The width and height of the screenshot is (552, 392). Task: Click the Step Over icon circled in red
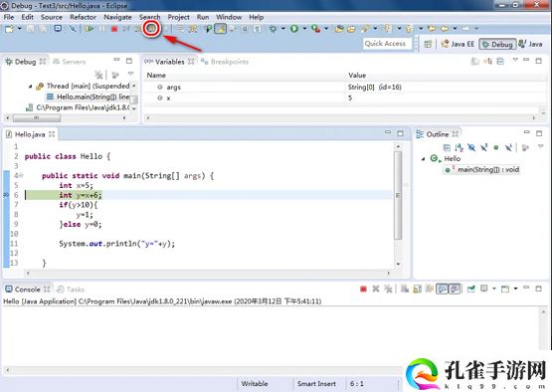pyautogui.click(x=152, y=29)
